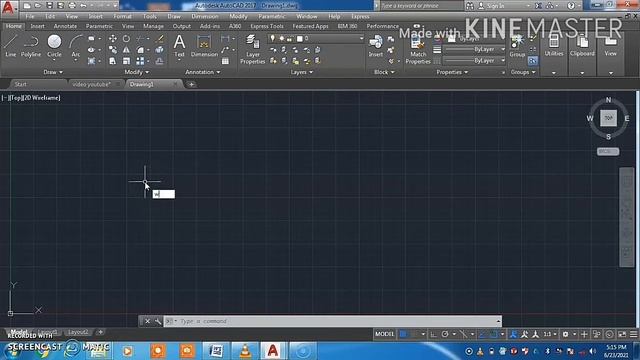Click the Text annotation tool
Screen dimensions: 640x360
[x=179, y=46]
